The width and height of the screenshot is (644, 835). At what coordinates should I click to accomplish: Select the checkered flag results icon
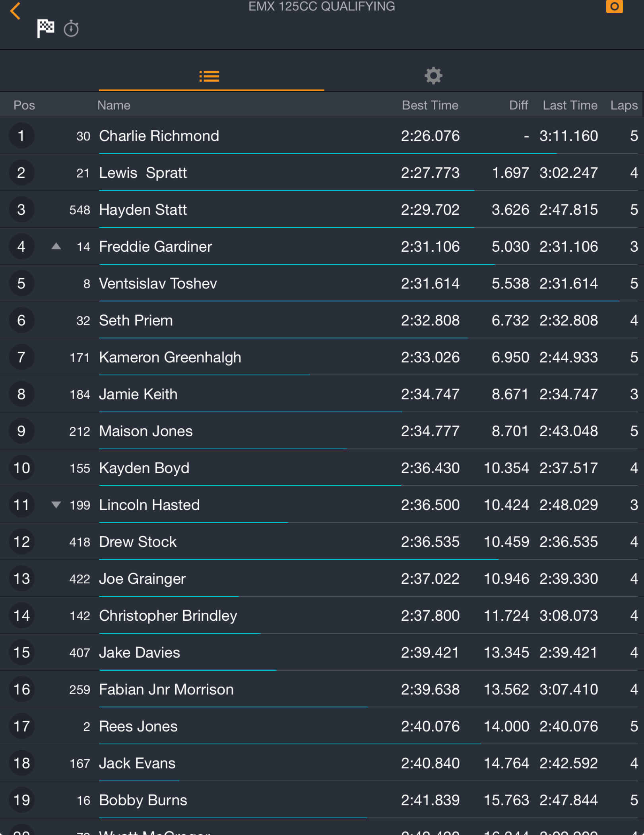pos(46,28)
